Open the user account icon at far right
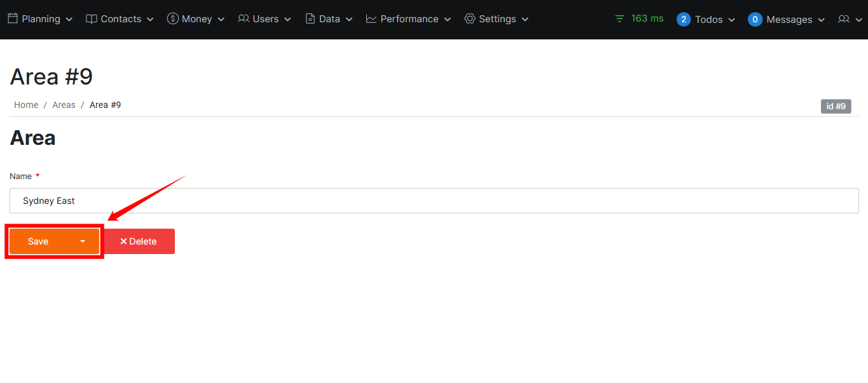The width and height of the screenshot is (868, 383). pyautogui.click(x=844, y=20)
